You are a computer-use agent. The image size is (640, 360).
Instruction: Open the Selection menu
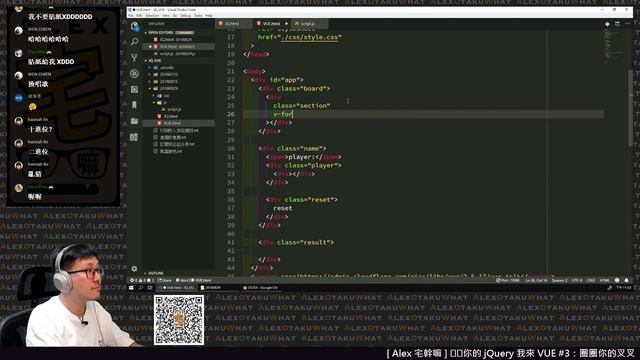point(152,16)
